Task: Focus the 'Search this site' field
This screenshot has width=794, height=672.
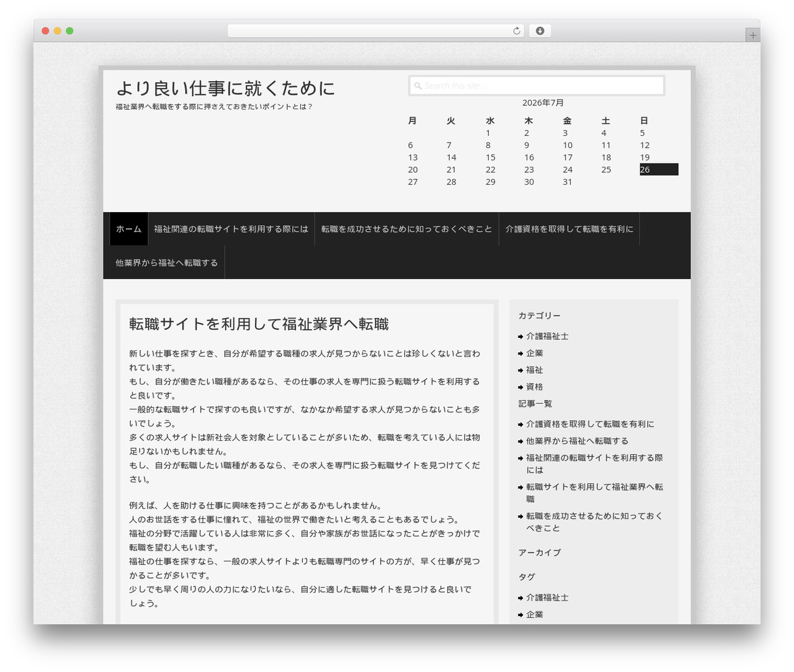Action: point(537,86)
